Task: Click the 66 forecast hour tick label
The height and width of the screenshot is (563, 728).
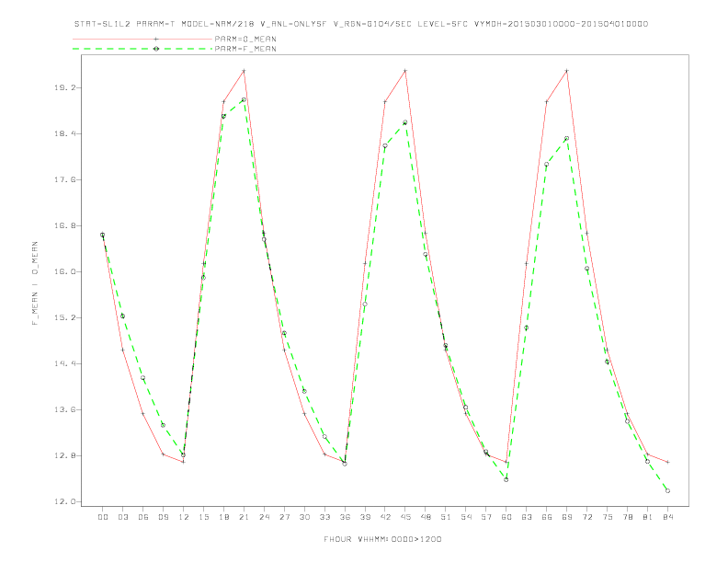Action: [547, 517]
